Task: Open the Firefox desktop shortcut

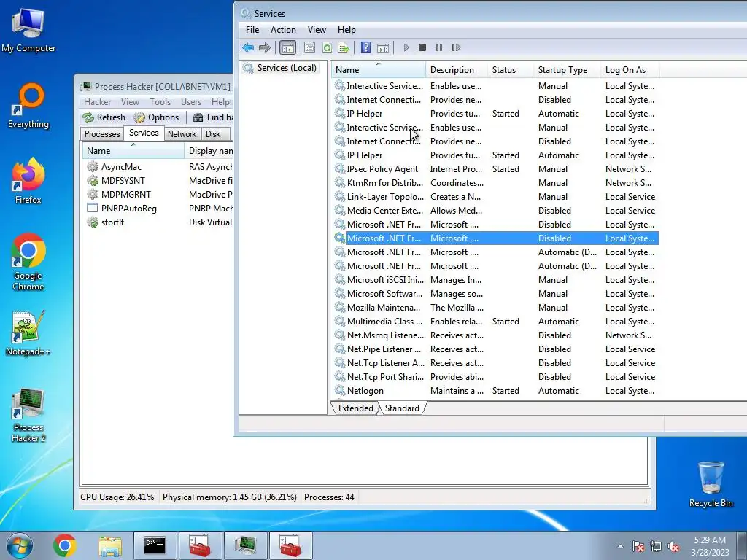Action: (x=28, y=181)
